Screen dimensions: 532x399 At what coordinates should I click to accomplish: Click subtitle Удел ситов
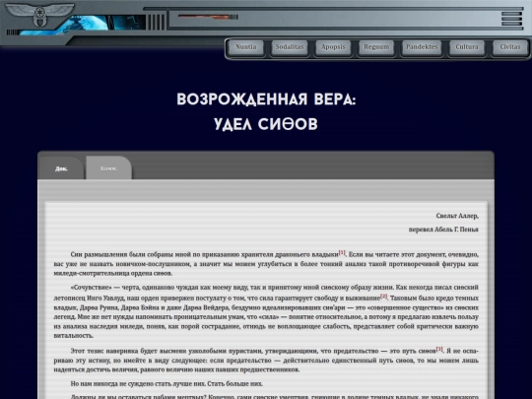(x=266, y=124)
